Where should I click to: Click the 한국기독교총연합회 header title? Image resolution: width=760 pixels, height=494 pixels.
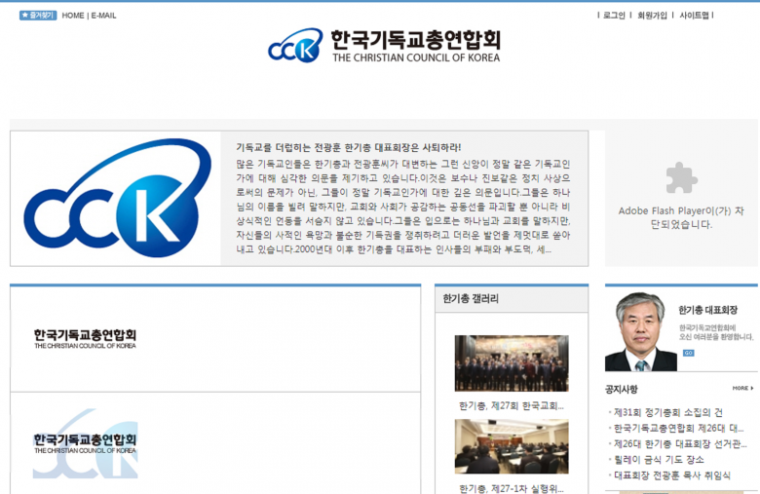pyautogui.click(x=416, y=40)
